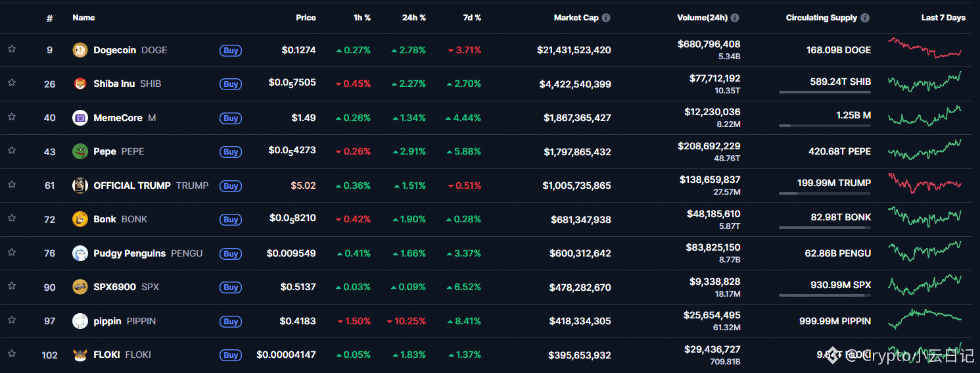Sort by the Name column header
This screenshot has width=980, height=373.
coord(83,18)
